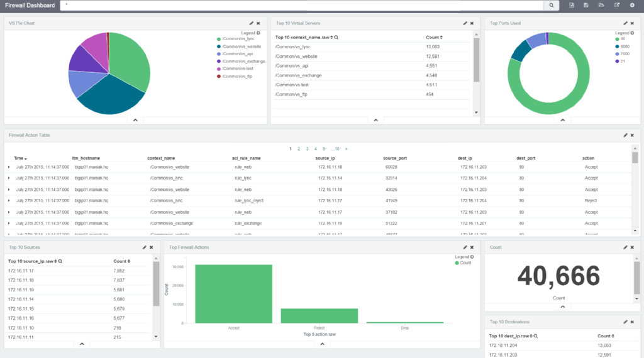Image resolution: width=644 pixels, height=358 pixels.
Task: Remove the Top Ports Used panel
Action: [x=632, y=23]
